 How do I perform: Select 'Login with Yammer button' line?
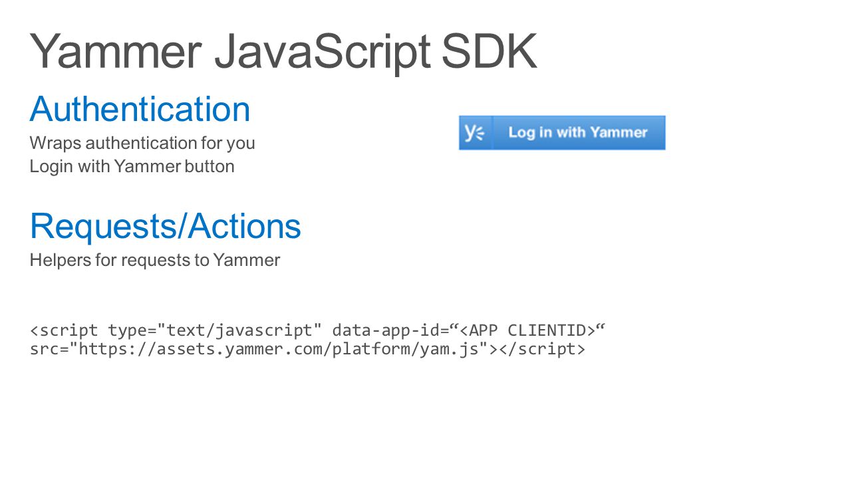132,166
